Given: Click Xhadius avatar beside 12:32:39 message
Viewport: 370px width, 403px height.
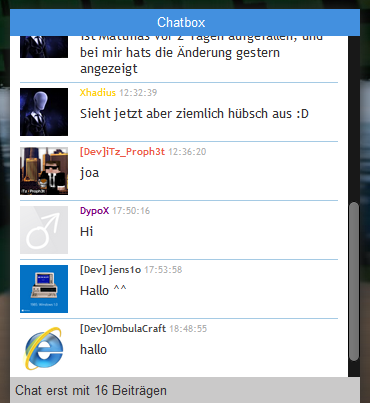Looking at the screenshot, I should tap(44, 112).
